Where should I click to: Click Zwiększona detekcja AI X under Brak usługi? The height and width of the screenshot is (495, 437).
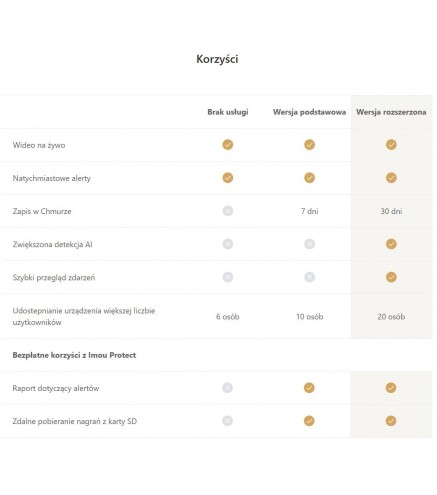(228, 244)
